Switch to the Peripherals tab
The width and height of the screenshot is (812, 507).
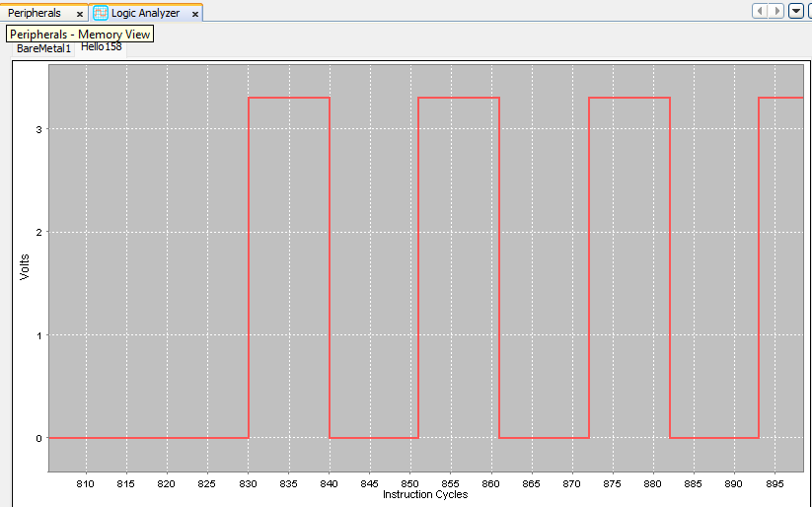coord(35,13)
